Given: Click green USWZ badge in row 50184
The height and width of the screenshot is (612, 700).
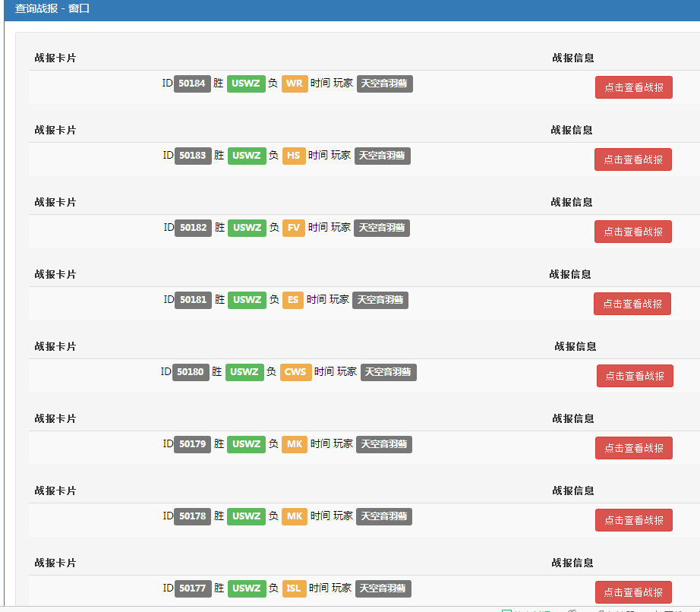Looking at the screenshot, I should point(246,84).
